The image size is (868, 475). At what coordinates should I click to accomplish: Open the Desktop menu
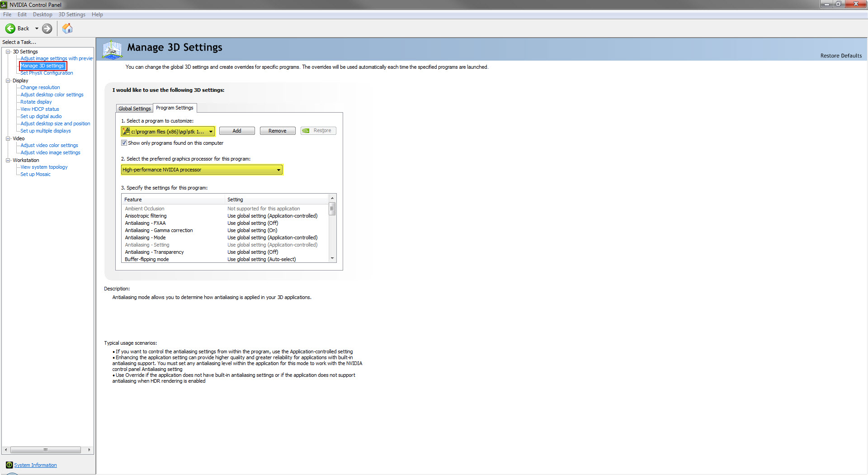(x=42, y=14)
